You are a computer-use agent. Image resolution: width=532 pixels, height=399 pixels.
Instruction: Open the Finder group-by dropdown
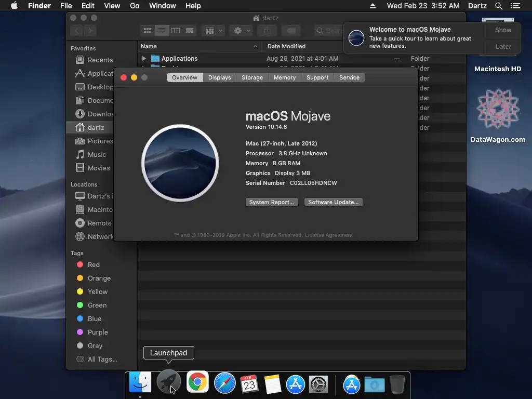[214, 31]
